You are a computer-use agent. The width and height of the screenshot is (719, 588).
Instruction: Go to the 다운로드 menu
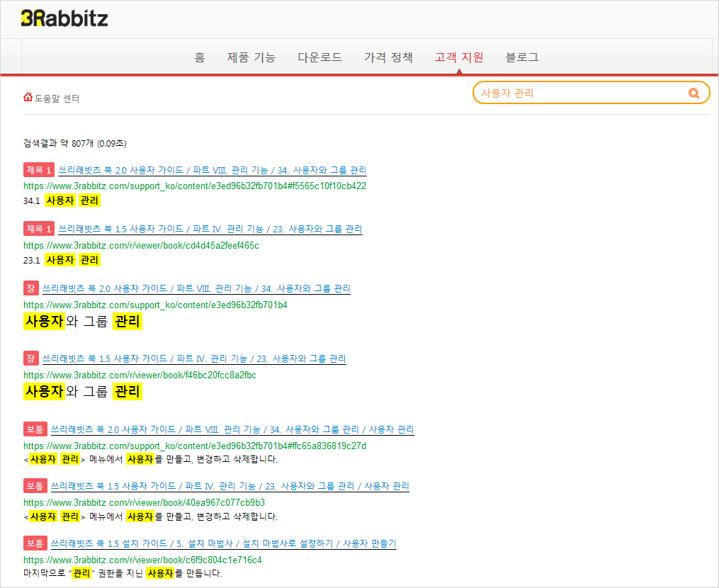[320, 57]
